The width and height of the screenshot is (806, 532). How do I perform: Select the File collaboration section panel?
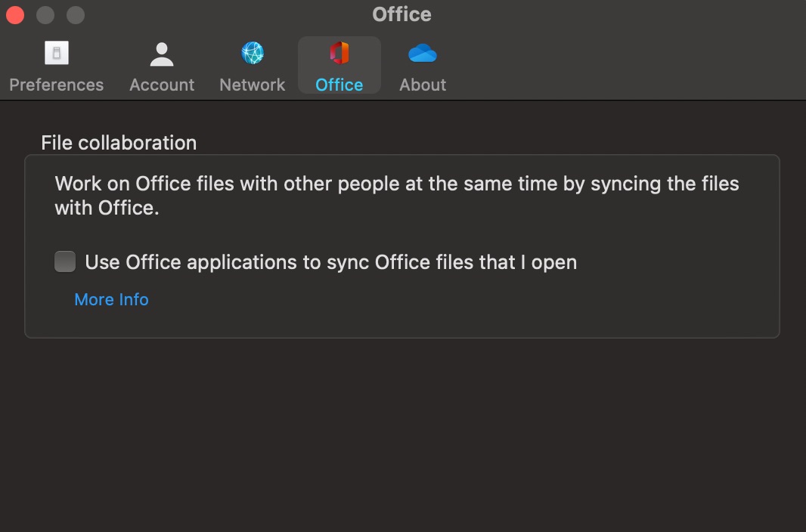point(402,246)
